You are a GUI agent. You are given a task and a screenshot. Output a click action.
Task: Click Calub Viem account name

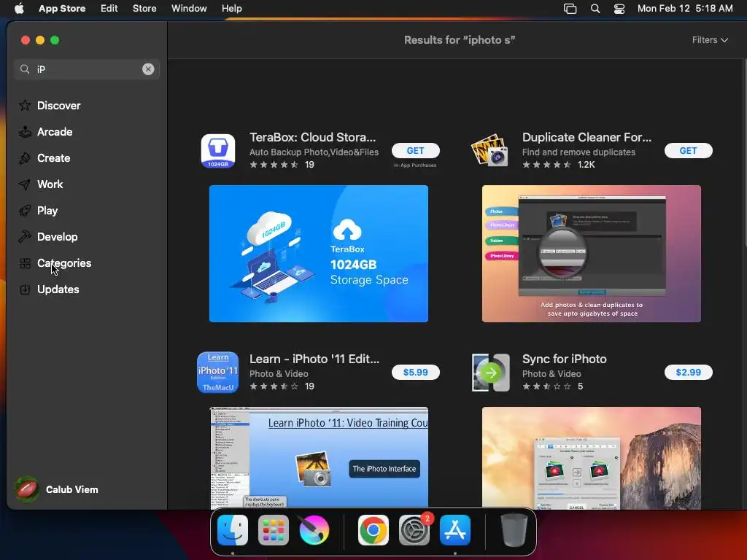[72, 489]
